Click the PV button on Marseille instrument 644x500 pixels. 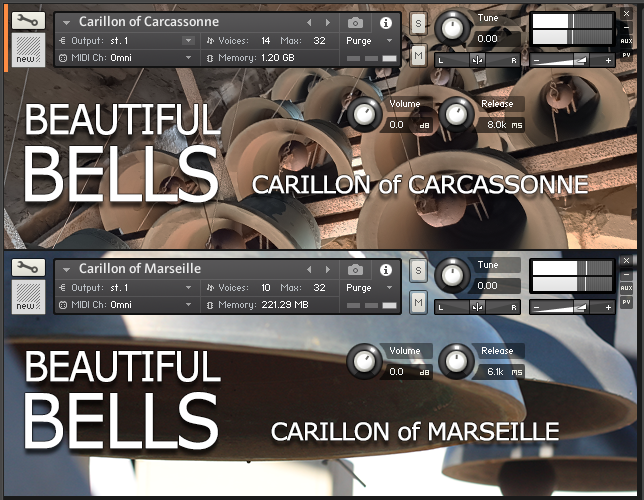626,301
